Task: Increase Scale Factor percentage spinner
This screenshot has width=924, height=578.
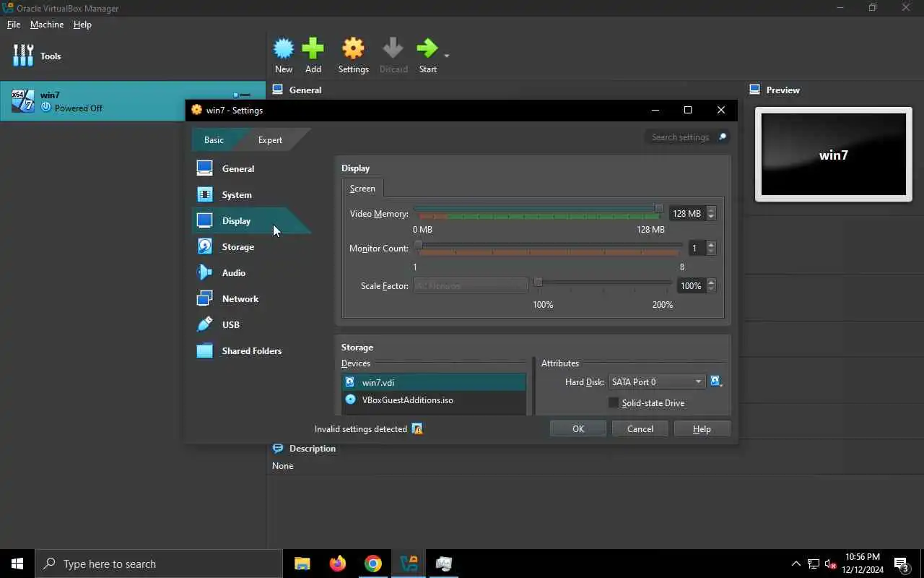Action: click(711, 282)
